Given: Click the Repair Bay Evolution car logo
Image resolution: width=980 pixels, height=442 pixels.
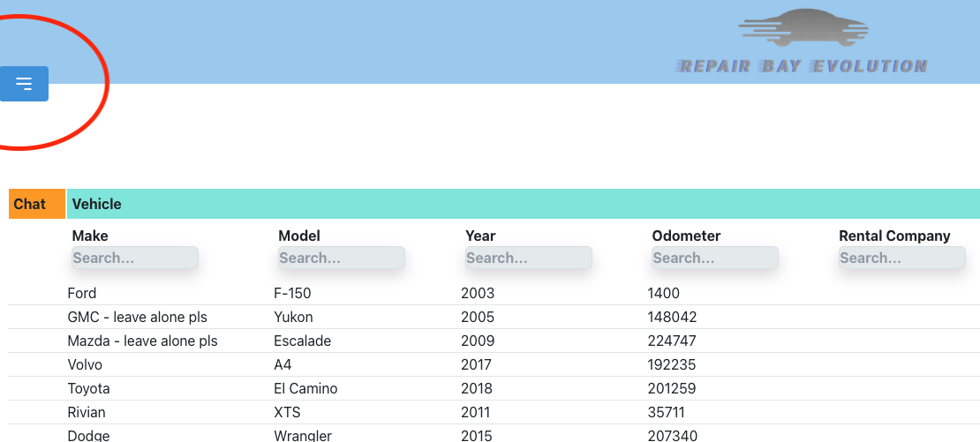Looking at the screenshot, I should click(803, 42).
